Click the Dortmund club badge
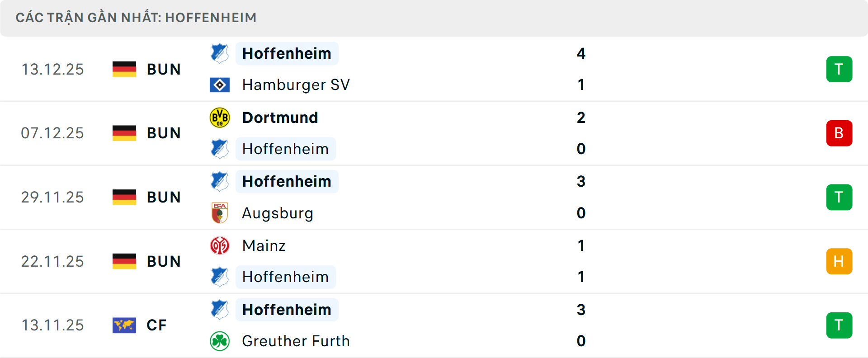868x358 pixels. (x=220, y=118)
